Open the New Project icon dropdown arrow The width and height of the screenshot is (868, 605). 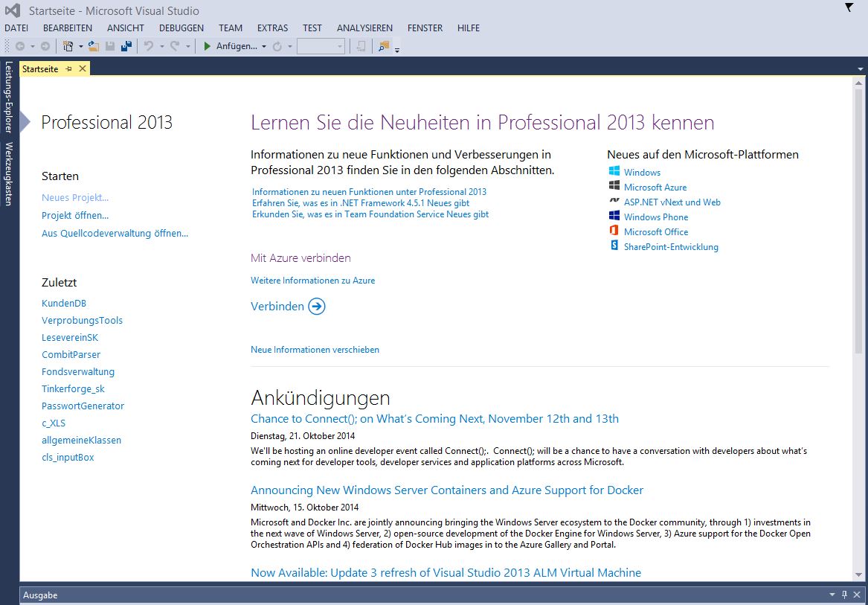point(81,47)
